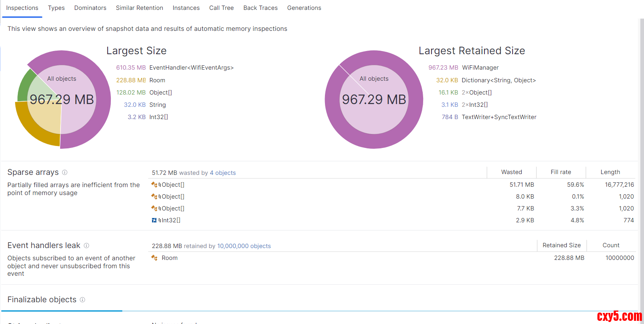Sort sparse arrays by Fill rate column
Image resolution: width=644 pixels, height=324 pixels.
pos(560,172)
